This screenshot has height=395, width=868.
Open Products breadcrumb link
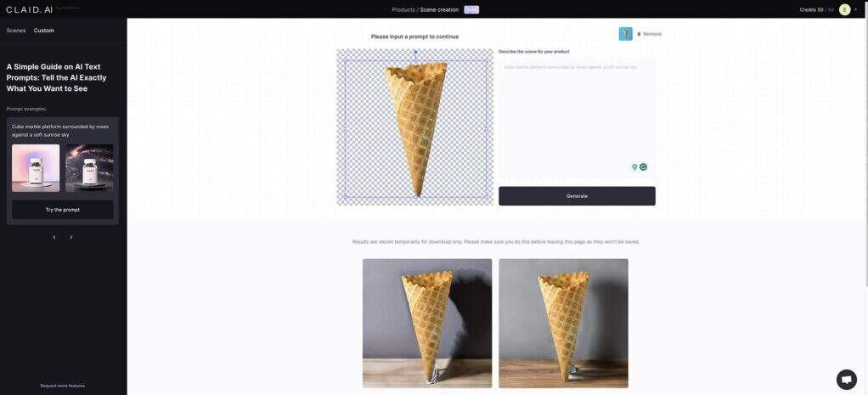[403, 10]
